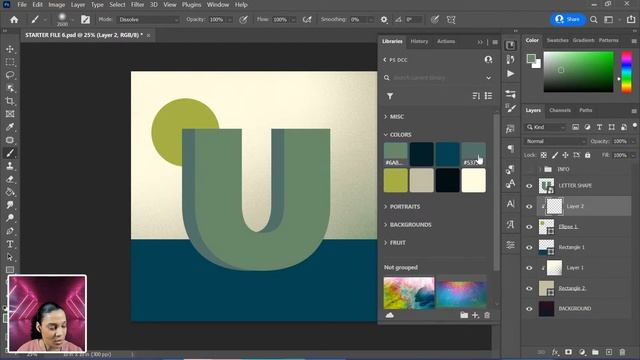Viewport: 640px width, 360px height.
Task: Select the Eraser tool
Action: (x=10, y=179)
